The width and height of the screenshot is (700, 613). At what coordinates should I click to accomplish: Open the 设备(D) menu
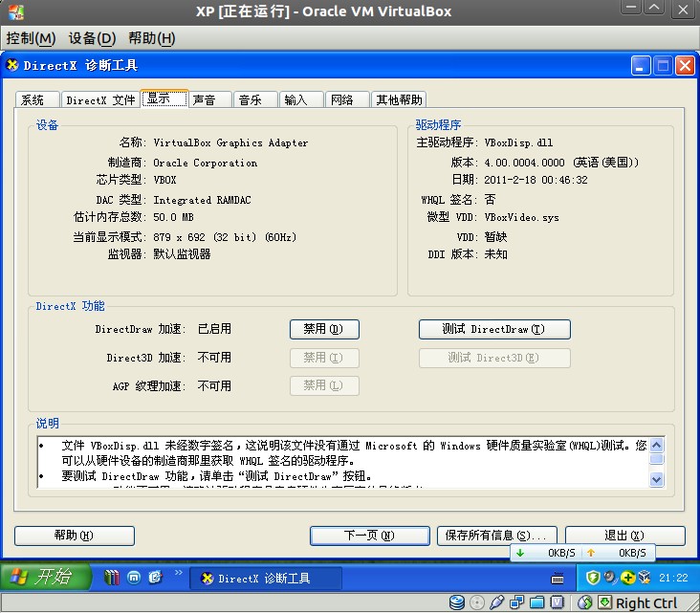[x=92, y=38]
